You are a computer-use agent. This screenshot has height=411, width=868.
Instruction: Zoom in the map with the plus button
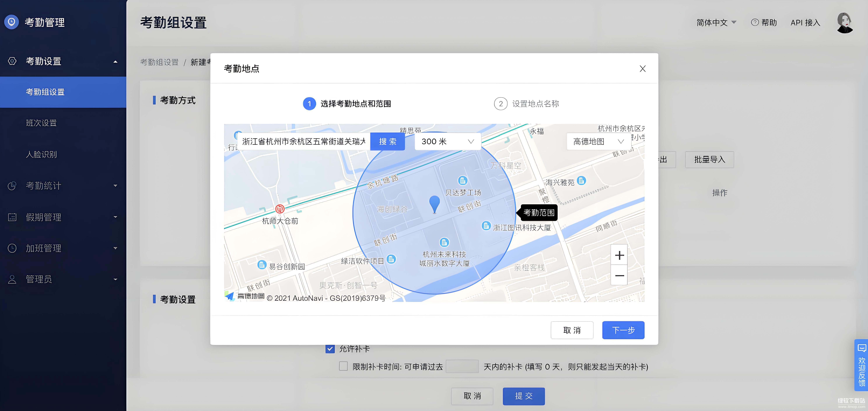coord(619,255)
